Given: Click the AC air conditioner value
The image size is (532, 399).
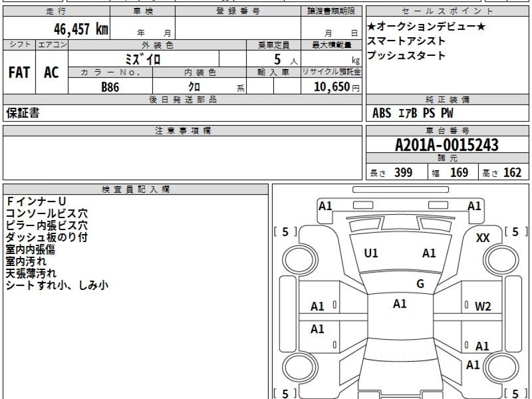Looking at the screenshot, I should pyautogui.click(x=51, y=72).
